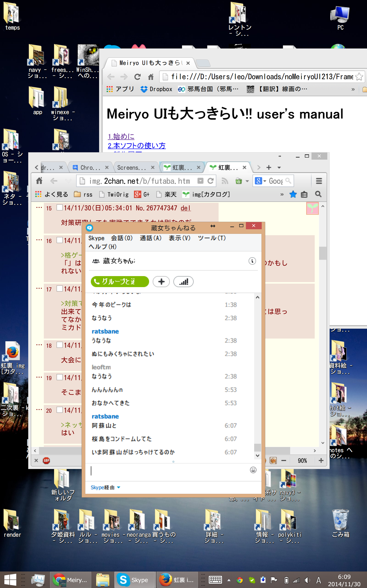Expand Chrome bookmarks overflow chevron
This screenshot has height=588, width=367.
click(353, 89)
